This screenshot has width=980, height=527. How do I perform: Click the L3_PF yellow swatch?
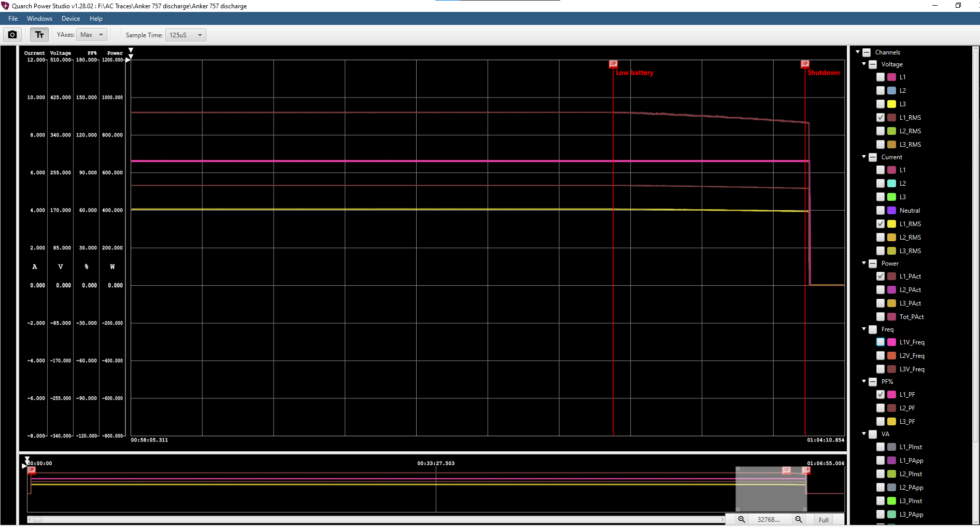coord(891,421)
